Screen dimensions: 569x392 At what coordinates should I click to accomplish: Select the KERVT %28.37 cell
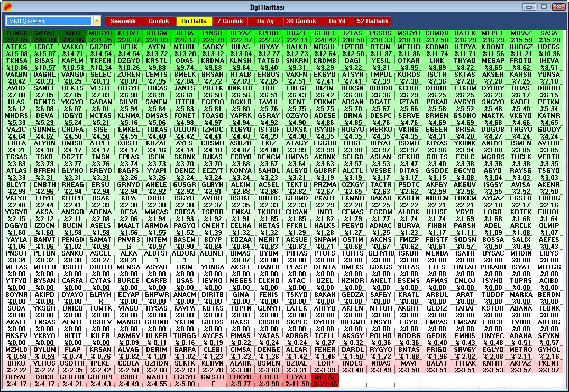coord(129,37)
